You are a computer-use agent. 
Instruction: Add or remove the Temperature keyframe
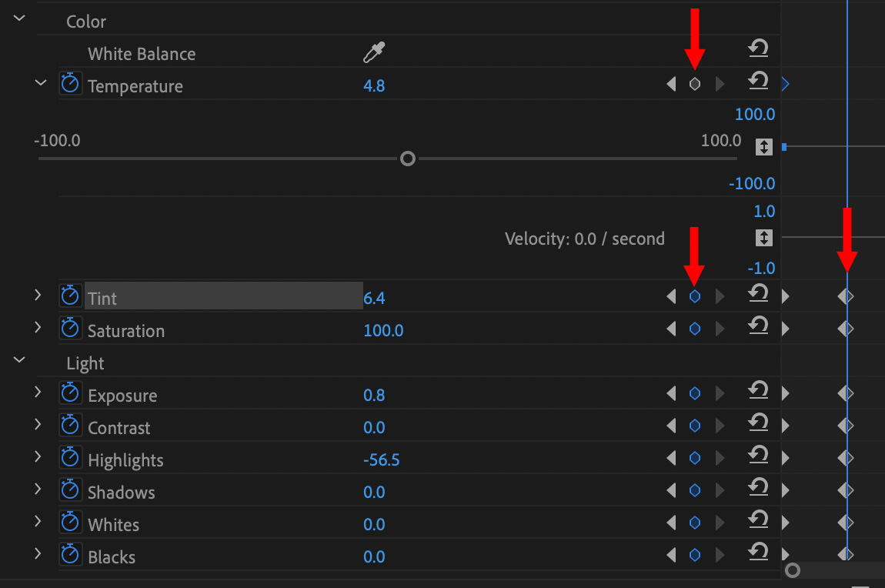694,84
